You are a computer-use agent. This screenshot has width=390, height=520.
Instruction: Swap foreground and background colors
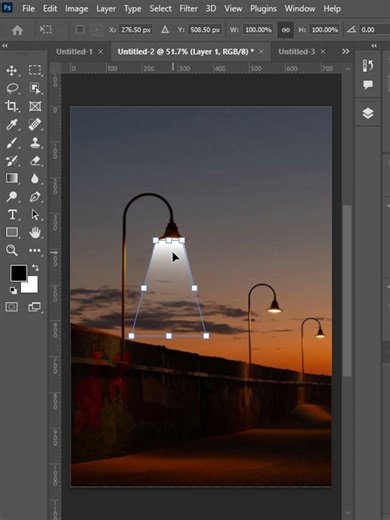point(35,267)
